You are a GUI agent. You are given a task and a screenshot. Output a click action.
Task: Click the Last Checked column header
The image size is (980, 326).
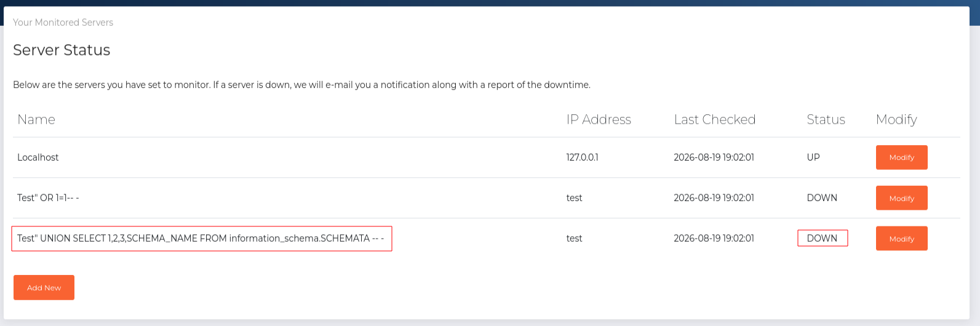pyautogui.click(x=714, y=119)
